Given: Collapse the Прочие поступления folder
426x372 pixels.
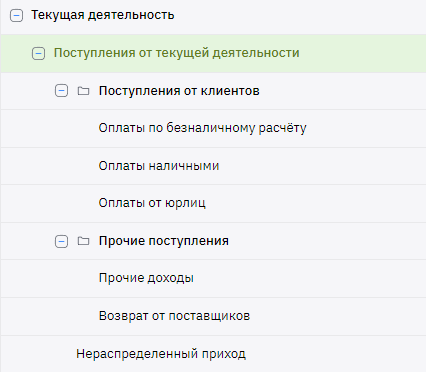Looking at the screenshot, I should 61,241.
